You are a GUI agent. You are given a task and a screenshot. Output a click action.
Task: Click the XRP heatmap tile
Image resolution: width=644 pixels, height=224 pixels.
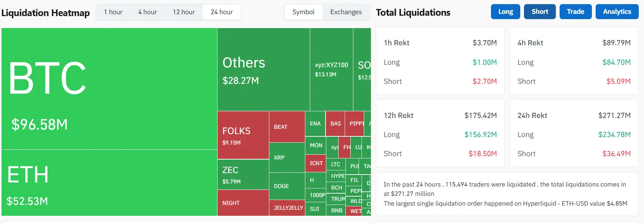pos(287,158)
